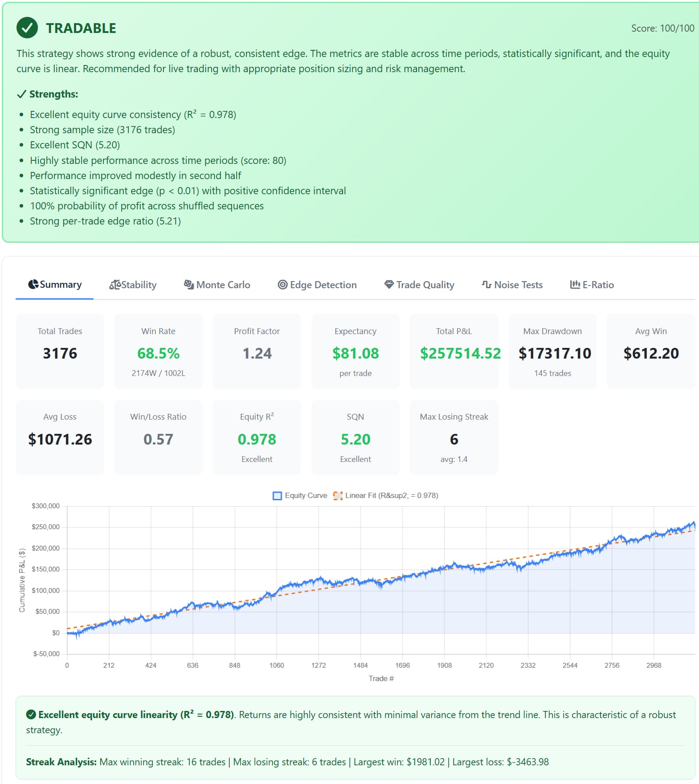699x784 pixels.
Task: Select the Stability tab label
Action: (x=139, y=285)
